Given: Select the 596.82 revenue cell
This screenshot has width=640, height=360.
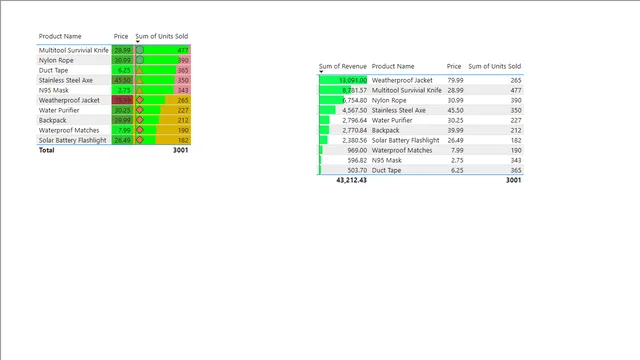Looking at the screenshot, I should 343,160.
